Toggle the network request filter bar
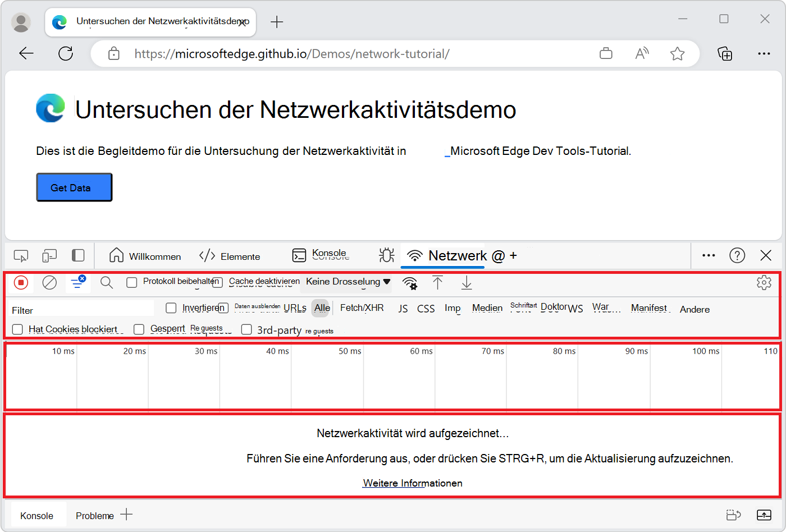This screenshot has height=532, width=786. 78,283
